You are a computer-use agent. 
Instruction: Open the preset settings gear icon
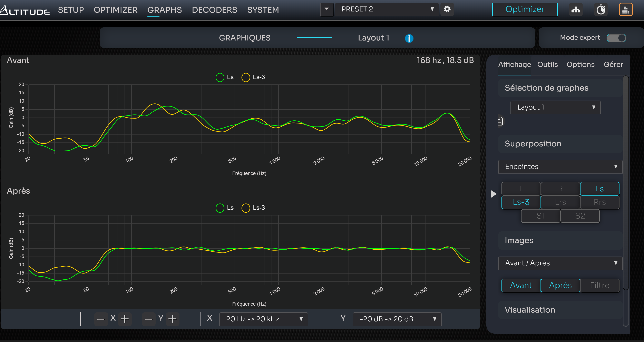click(447, 9)
